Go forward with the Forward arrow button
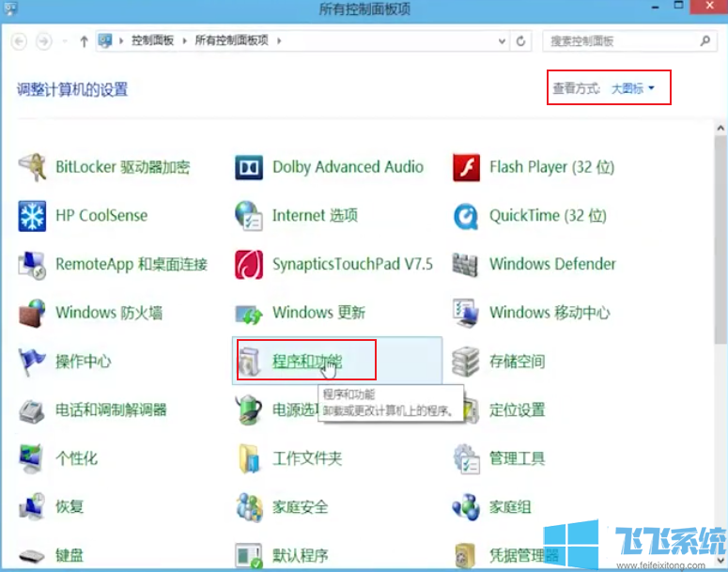Viewport: 728px width, 572px height. point(44,41)
